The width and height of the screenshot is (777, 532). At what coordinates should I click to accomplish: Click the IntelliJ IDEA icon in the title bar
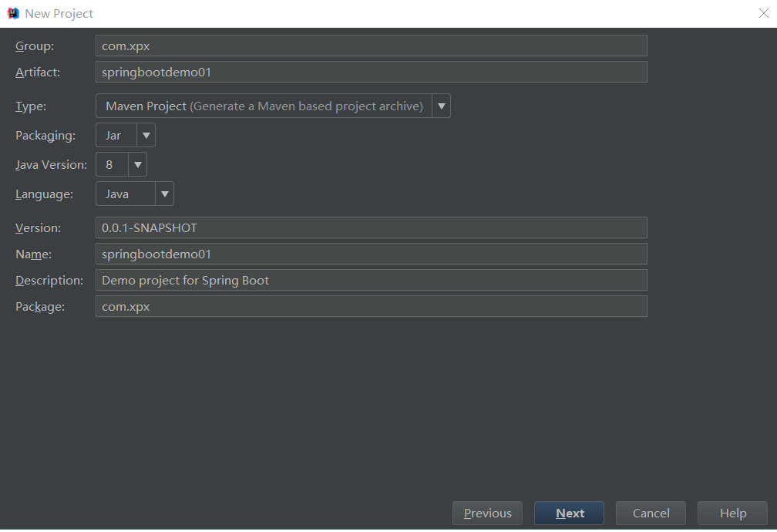13,13
